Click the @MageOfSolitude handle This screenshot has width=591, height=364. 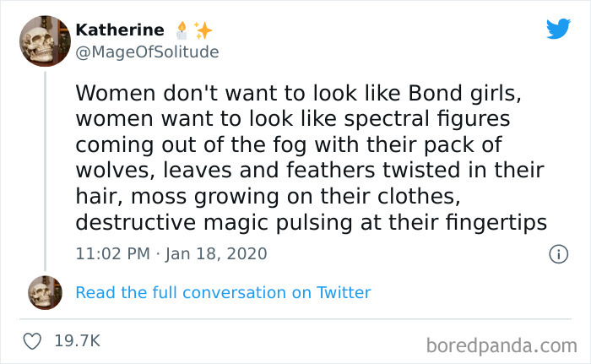point(147,52)
